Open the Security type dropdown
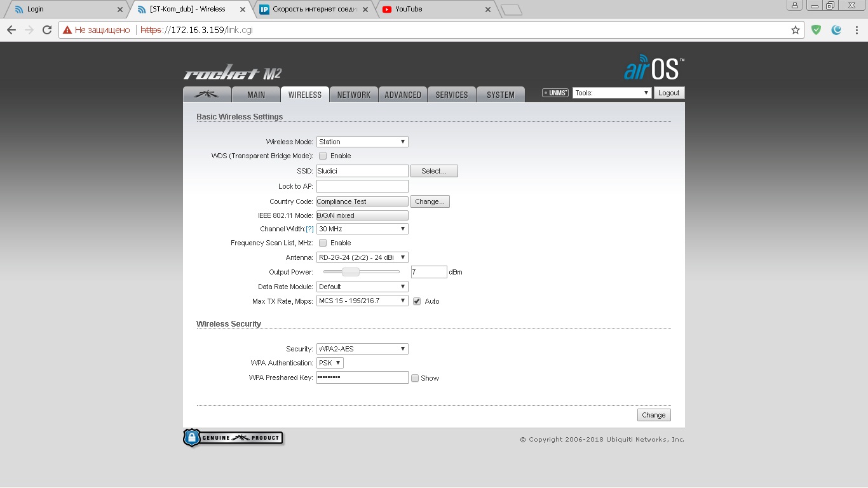 (x=362, y=349)
